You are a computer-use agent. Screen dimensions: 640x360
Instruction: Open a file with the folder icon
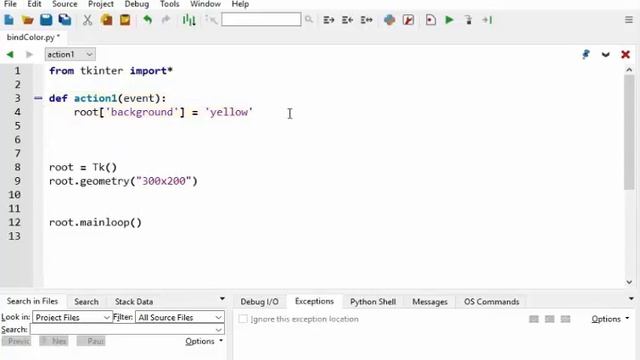pyautogui.click(x=27, y=20)
